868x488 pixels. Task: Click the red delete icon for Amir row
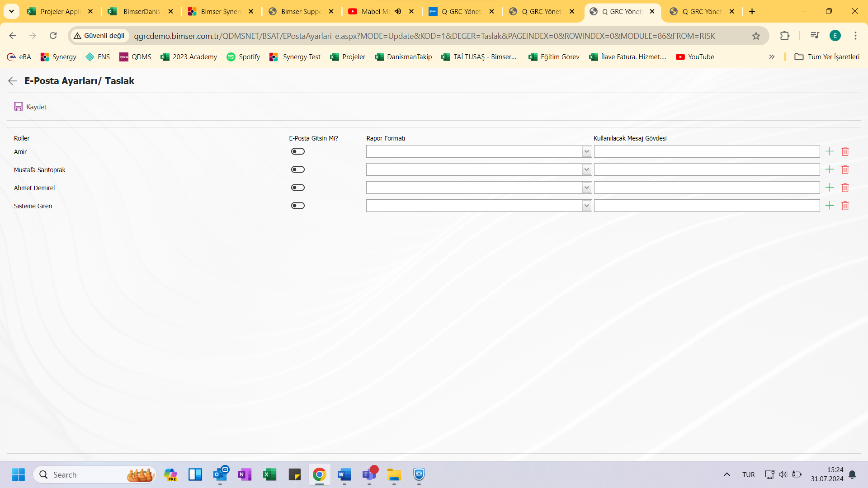tap(845, 151)
